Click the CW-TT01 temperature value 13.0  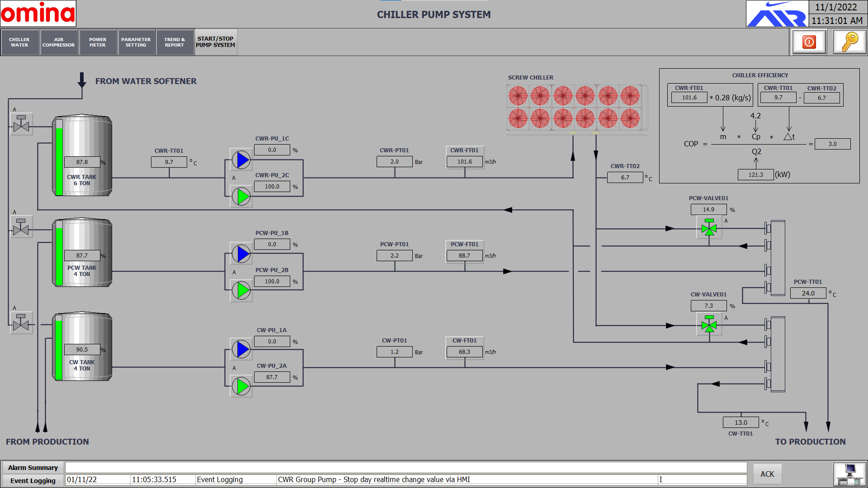click(741, 422)
